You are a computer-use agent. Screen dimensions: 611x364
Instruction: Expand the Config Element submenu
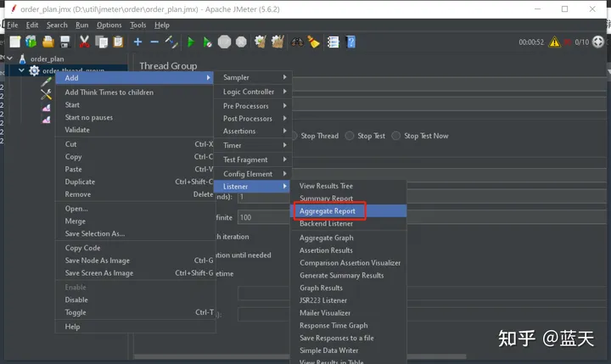tap(253, 174)
